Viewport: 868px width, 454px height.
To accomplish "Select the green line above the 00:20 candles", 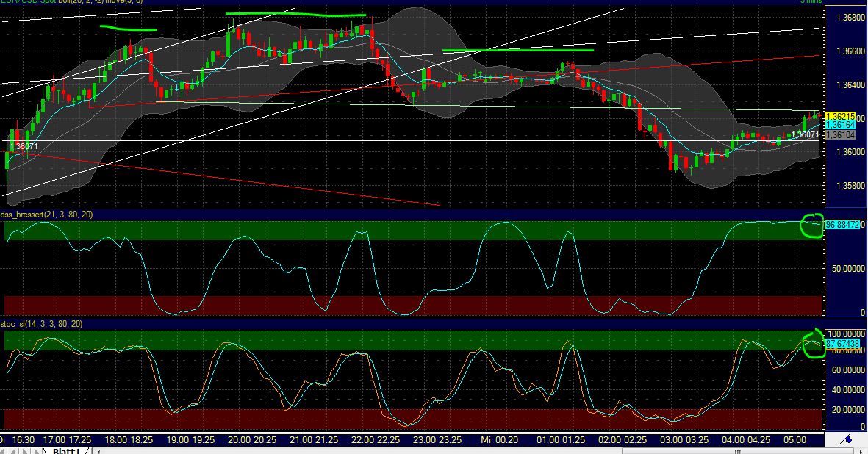I will click(x=517, y=51).
